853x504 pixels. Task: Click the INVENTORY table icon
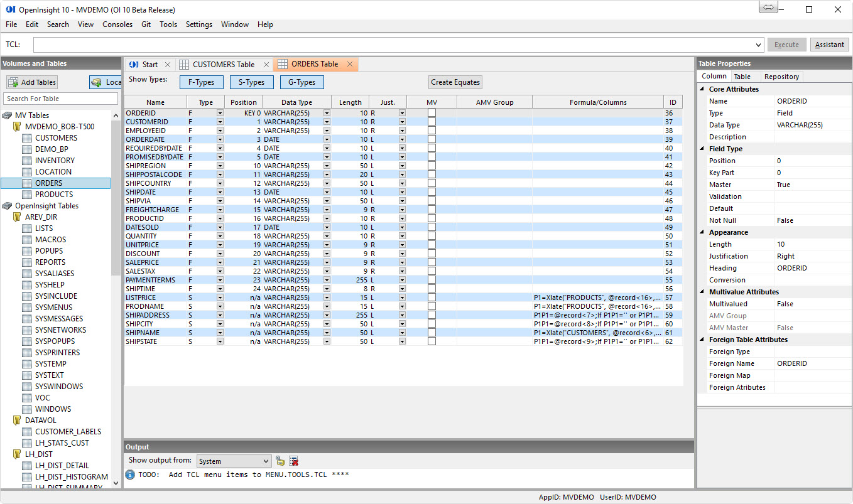tap(26, 161)
